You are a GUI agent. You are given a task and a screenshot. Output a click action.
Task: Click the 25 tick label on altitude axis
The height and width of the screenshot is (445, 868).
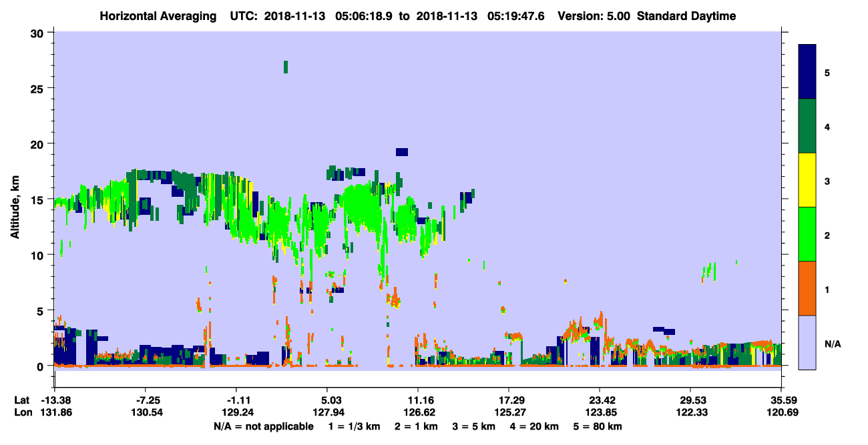[x=39, y=88]
